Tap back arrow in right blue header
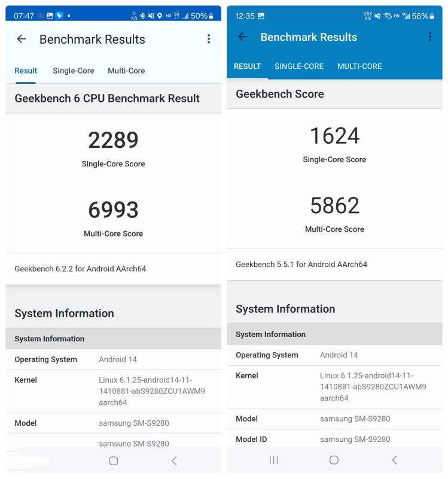 (243, 37)
